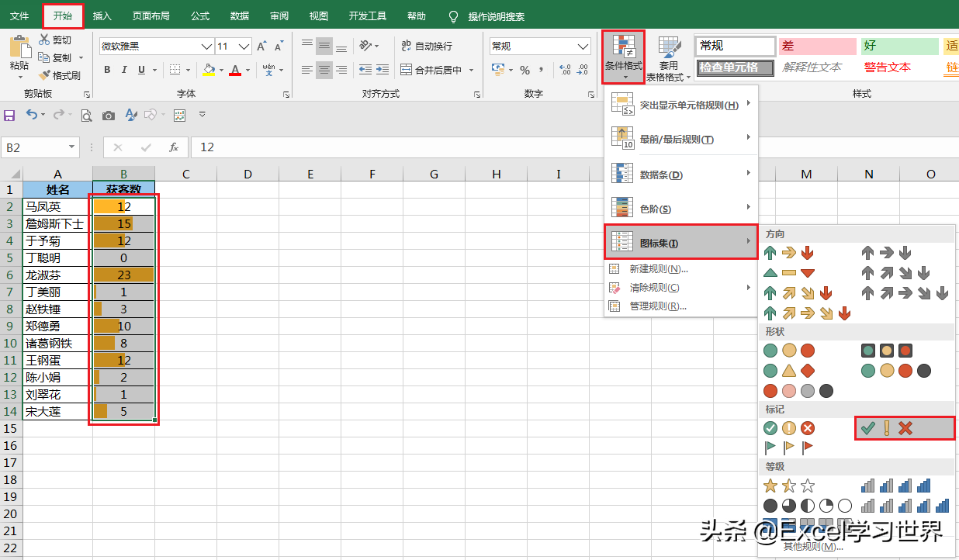Click the camera icon in quick access toolbar
959x560 pixels.
click(x=109, y=116)
